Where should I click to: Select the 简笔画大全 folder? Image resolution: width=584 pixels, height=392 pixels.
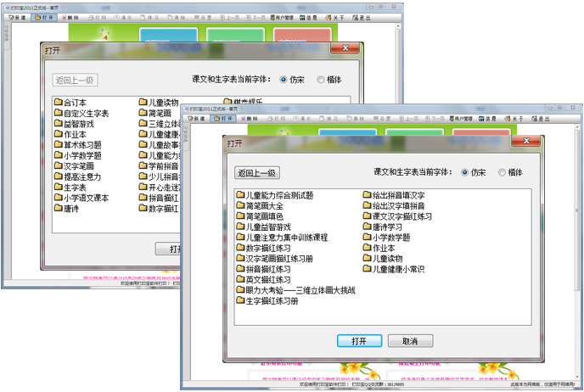point(267,205)
